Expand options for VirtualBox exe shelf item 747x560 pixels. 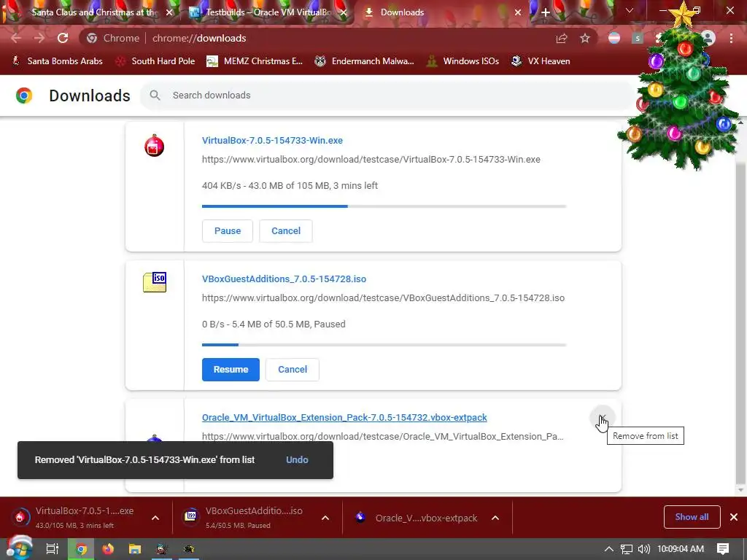[x=155, y=518]
